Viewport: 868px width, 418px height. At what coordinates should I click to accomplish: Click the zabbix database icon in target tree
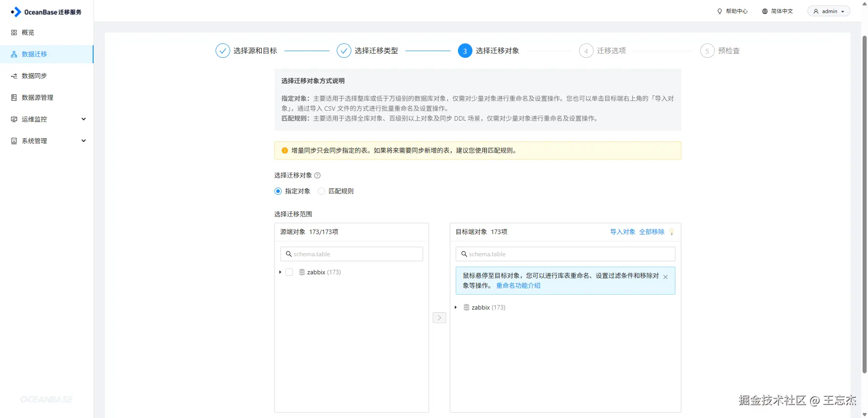click(467, 307)
